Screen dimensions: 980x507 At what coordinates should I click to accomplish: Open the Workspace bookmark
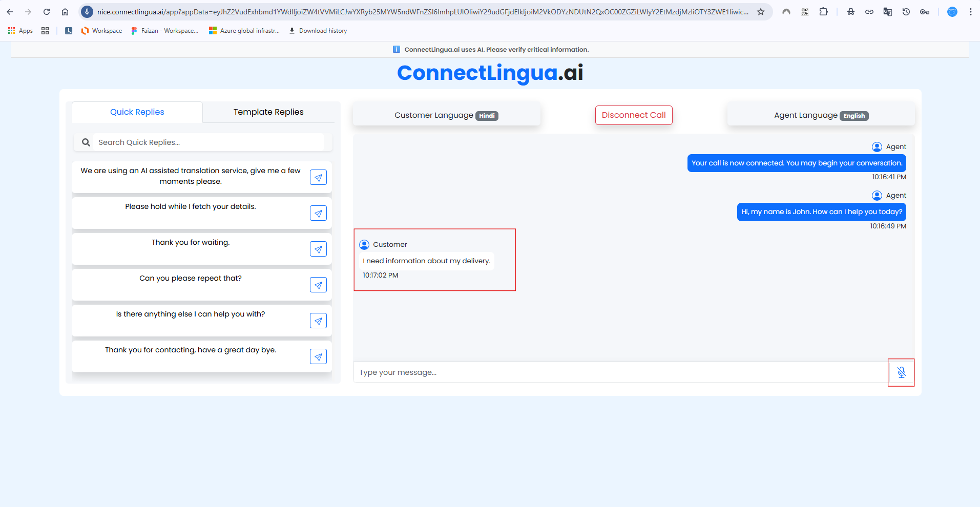[x=101, y=31]
